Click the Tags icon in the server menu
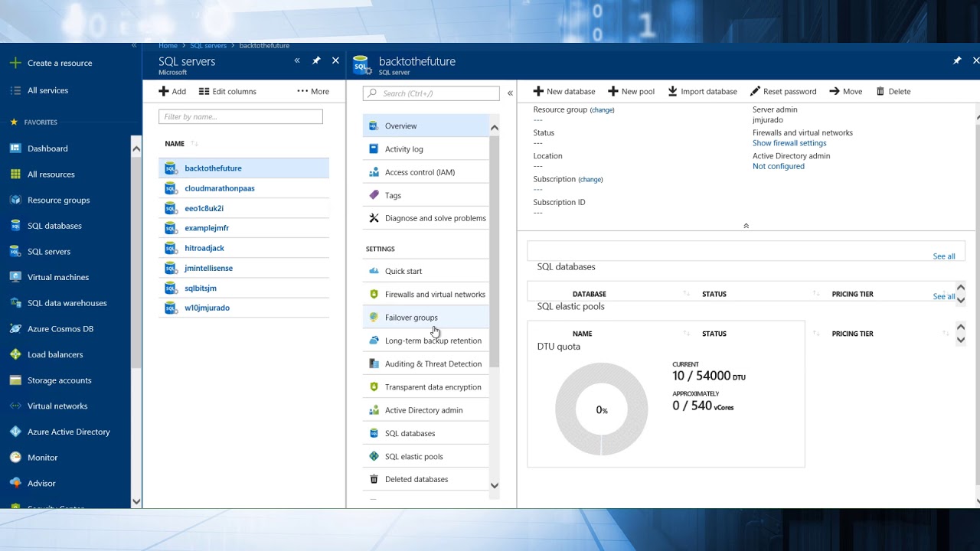980x551 pixels. (374, 195)
